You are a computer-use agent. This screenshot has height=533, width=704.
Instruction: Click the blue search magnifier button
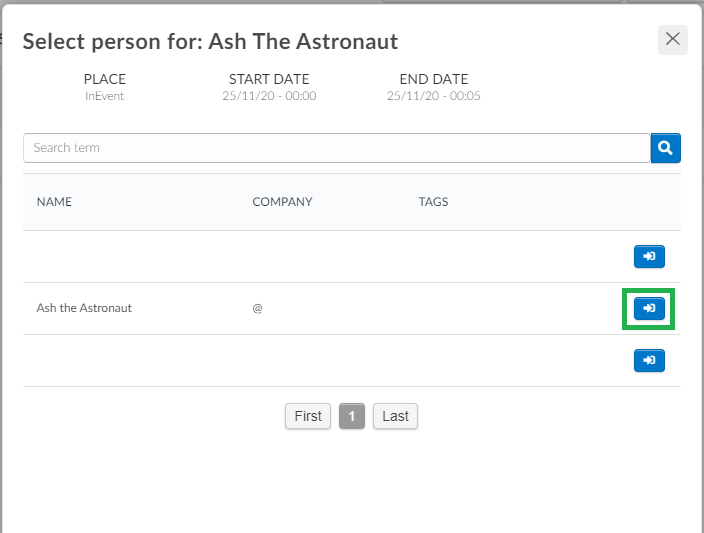tap(665, 148)
